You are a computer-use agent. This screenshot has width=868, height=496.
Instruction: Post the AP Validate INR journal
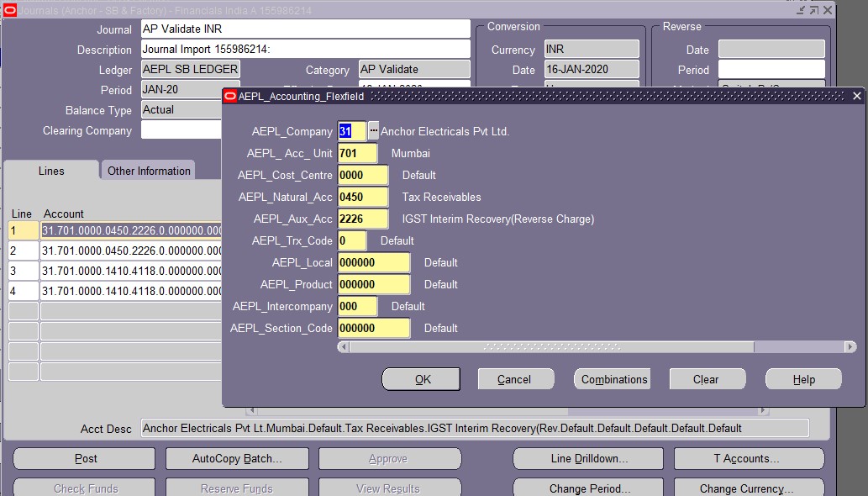[x=83, y=458]
